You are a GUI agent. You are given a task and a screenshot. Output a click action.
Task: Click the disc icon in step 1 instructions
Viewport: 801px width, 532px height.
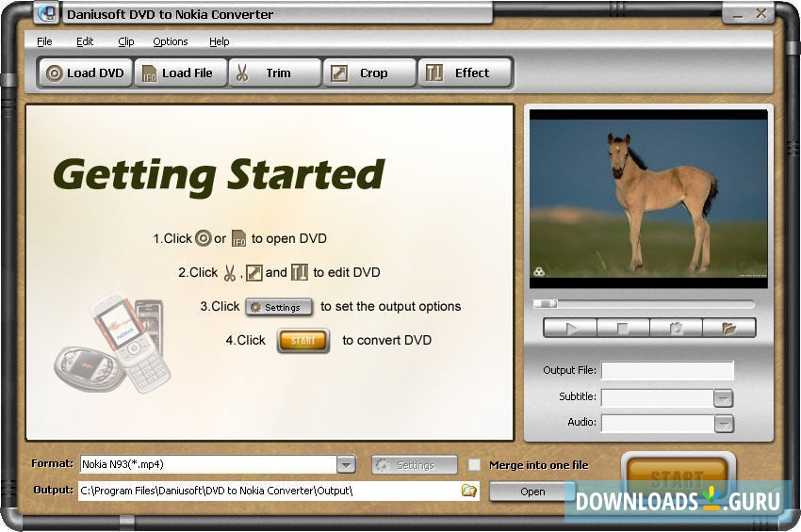point(204,238)
